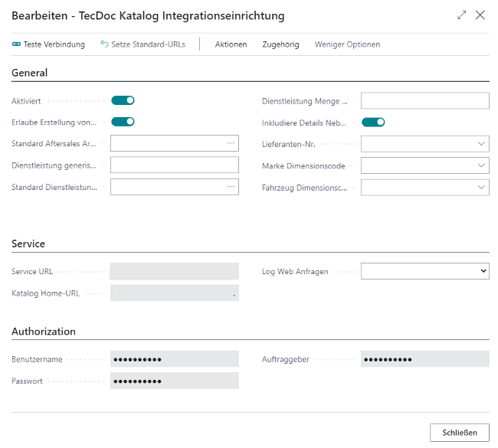Click the Passwort field
Image resolution: width=498 pixels, height=448 pixels.
[x=175, y=381]
